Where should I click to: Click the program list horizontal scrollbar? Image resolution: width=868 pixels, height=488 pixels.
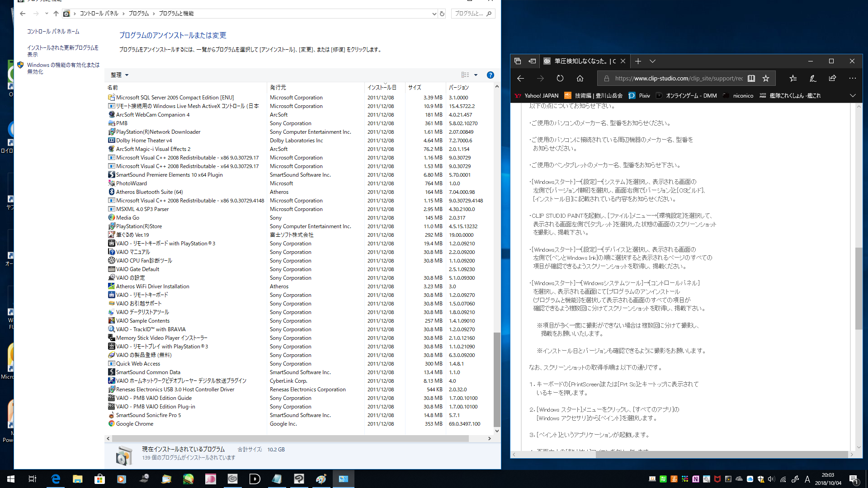coord(289,439)
